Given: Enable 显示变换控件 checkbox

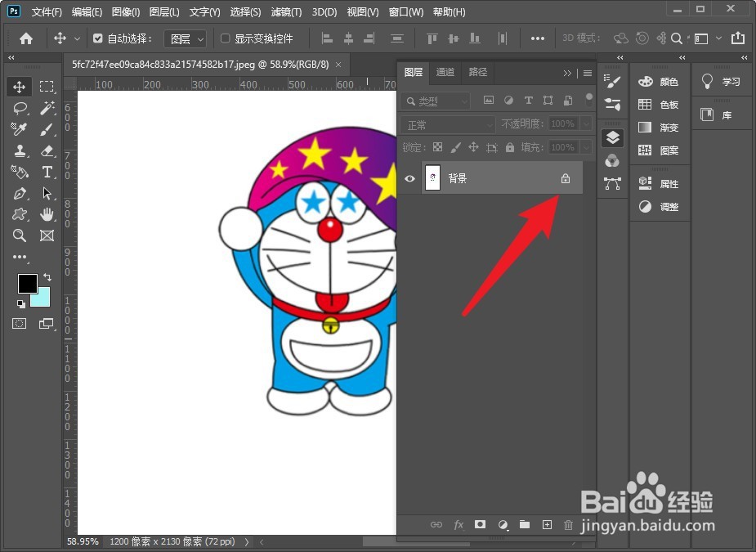Looking at the screenshot, I should click(225, 38).
